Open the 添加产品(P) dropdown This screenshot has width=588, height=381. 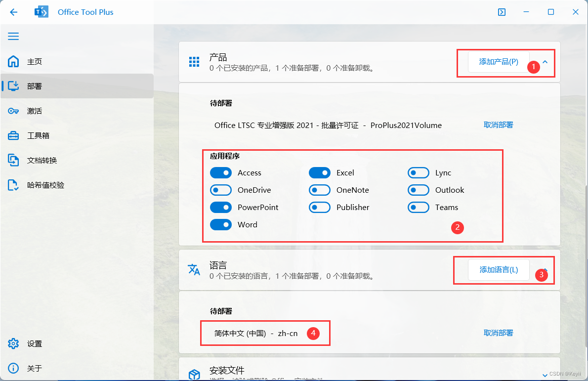click(x=498, y=62)
